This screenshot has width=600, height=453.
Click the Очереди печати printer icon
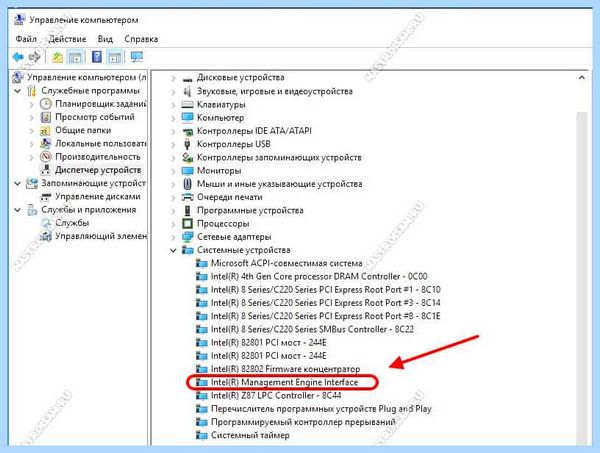pyautogui.click(x=188, y=197)
